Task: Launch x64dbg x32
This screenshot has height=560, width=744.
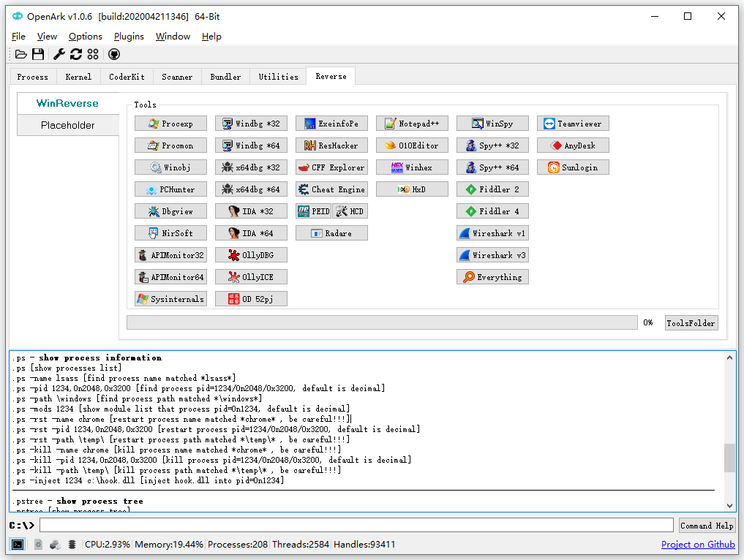Action: (x=251, y=167)
